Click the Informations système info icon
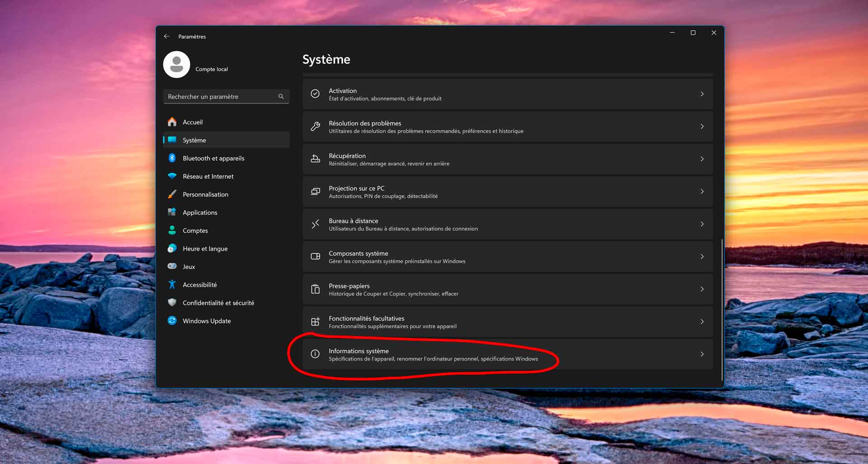Viewport: 868px width, 464px height. click(315, 354)
